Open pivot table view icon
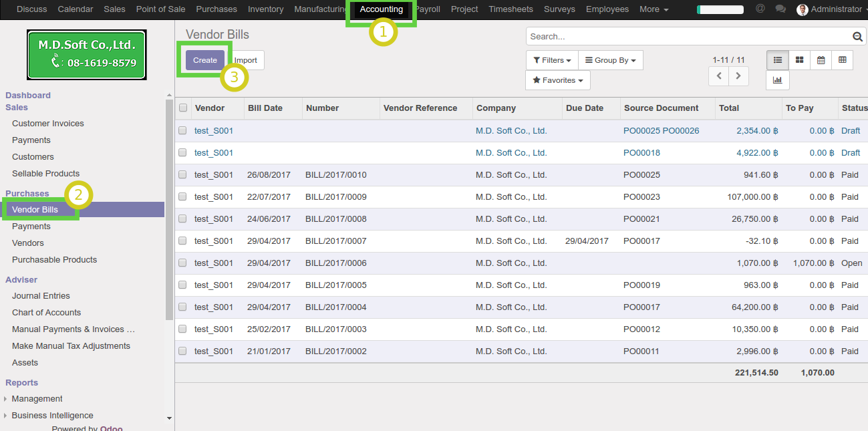The image size is (868, 431). [842, 60]
